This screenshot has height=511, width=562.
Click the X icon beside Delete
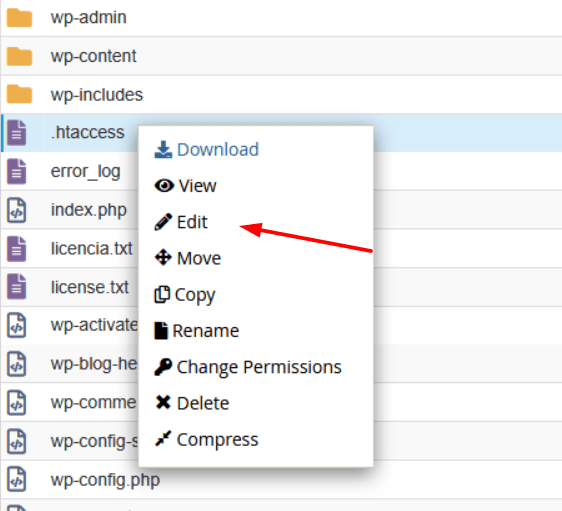coord(163,402)
